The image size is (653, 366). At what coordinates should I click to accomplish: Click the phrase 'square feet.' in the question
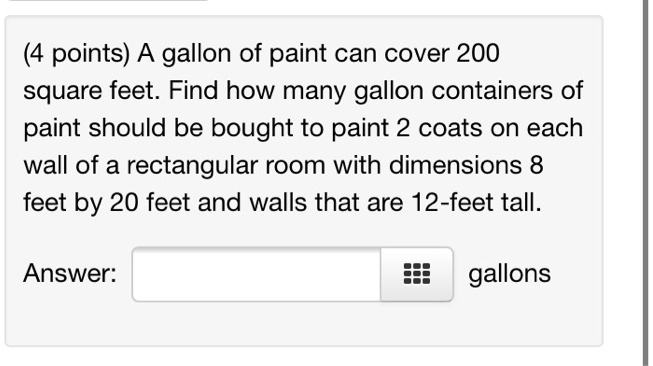click(92, 91)
